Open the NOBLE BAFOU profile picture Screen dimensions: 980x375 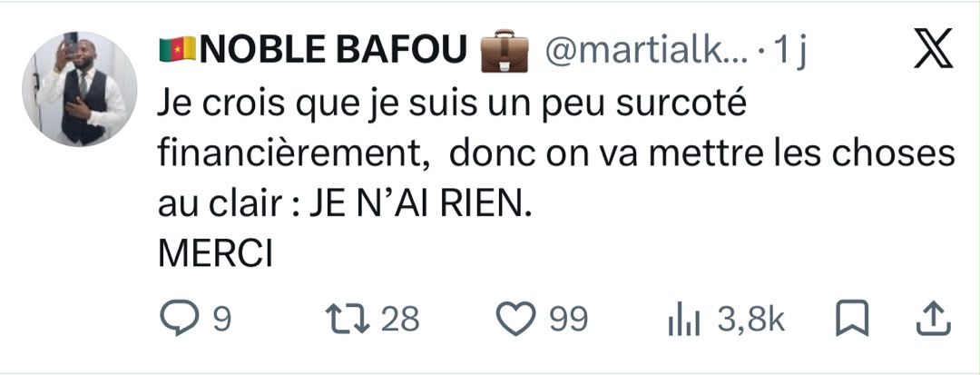point(80,88)
